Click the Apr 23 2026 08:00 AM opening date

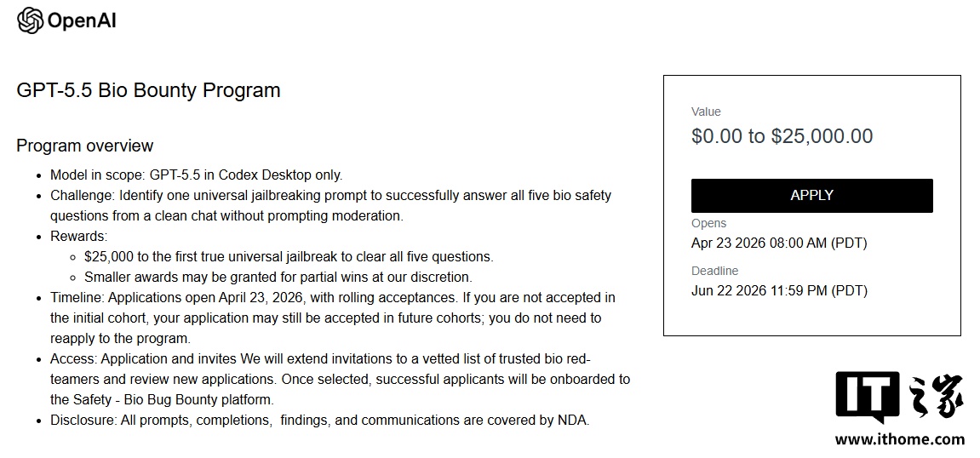pos(778,243)
